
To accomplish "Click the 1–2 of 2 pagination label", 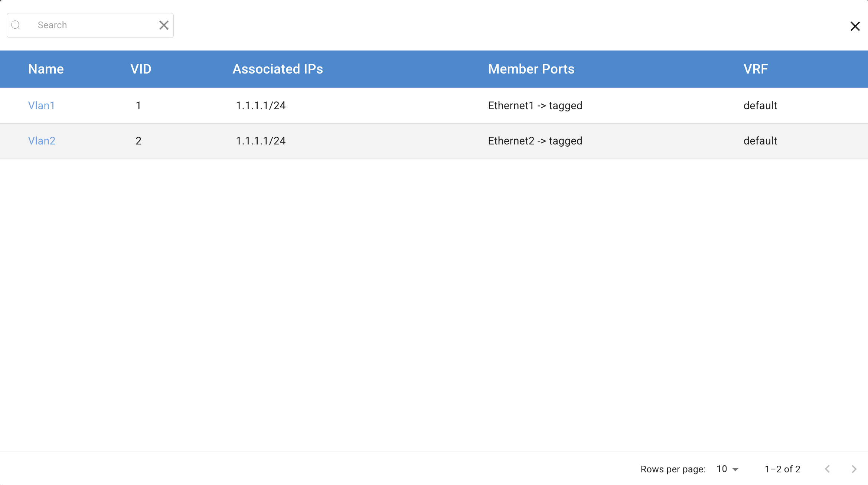I will tap(782, 469).
